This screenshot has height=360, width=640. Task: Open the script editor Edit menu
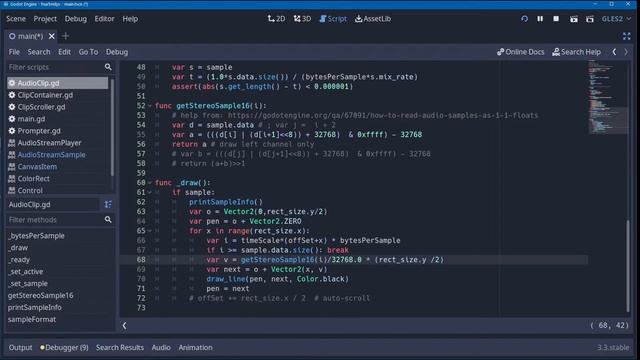coord(64,52)
